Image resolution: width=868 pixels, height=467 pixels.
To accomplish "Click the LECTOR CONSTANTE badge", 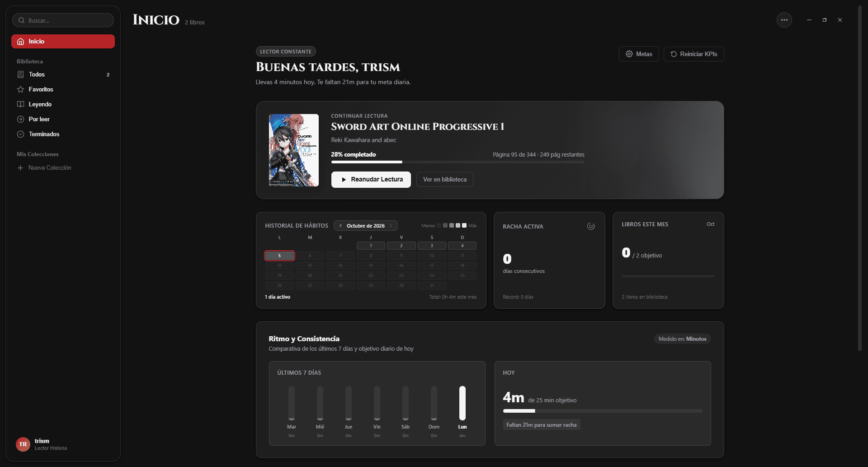I will [x=286, y=52].
